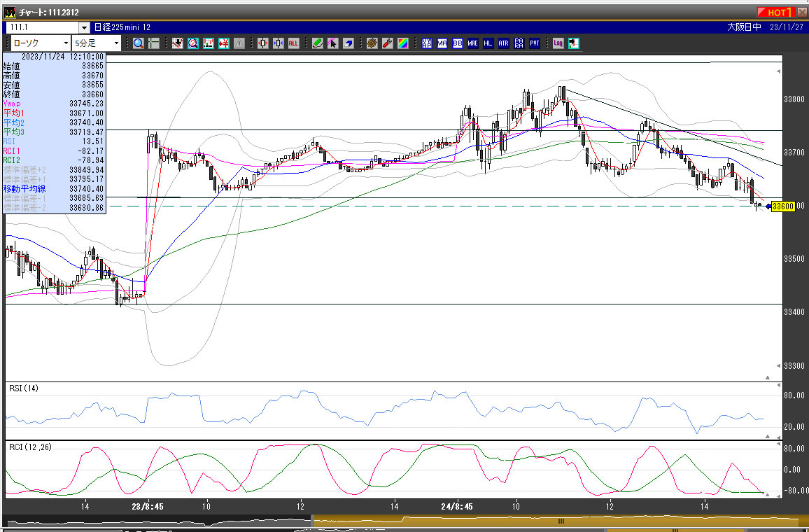809x532 pixels.
Task: Activate the magnifier zoom tool
Action: (x=139, y=43)
